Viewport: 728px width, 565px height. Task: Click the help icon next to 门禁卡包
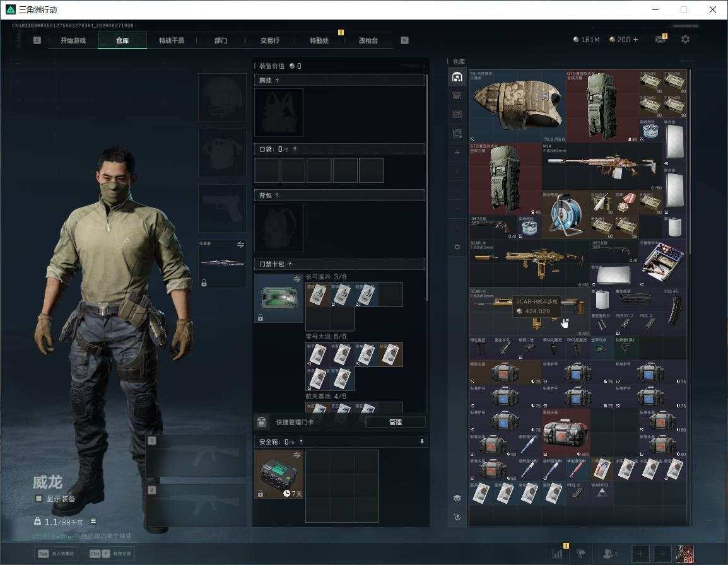coord(290,264)
